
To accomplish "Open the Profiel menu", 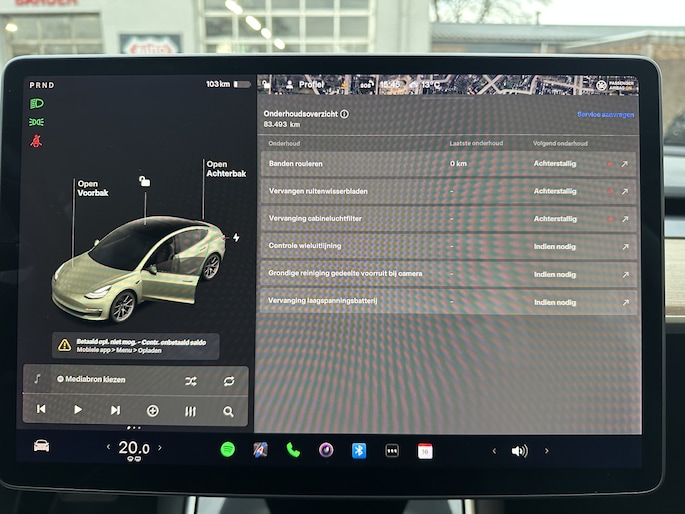I will click(x=305, y=85).
